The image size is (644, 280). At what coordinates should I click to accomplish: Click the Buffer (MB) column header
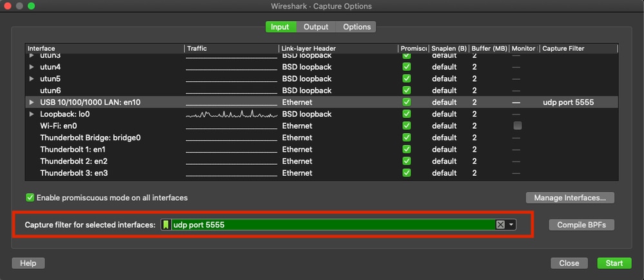(x=489, y=48)
